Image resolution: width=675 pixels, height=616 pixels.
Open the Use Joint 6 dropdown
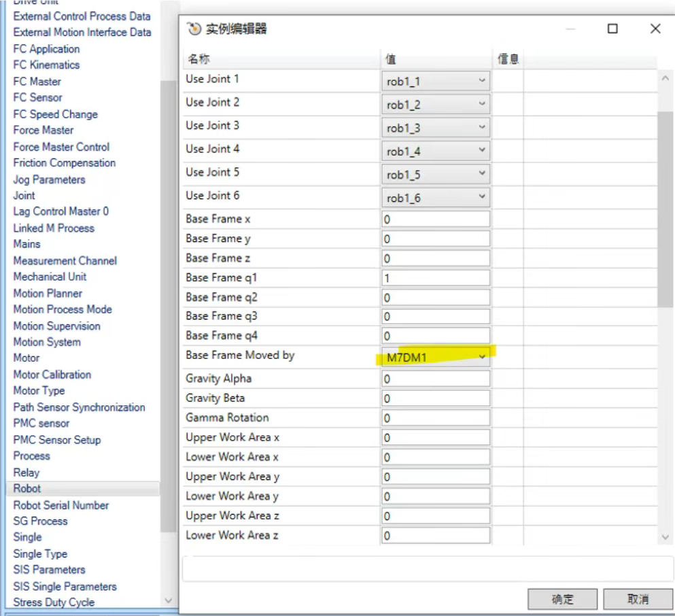pos(482,197)
